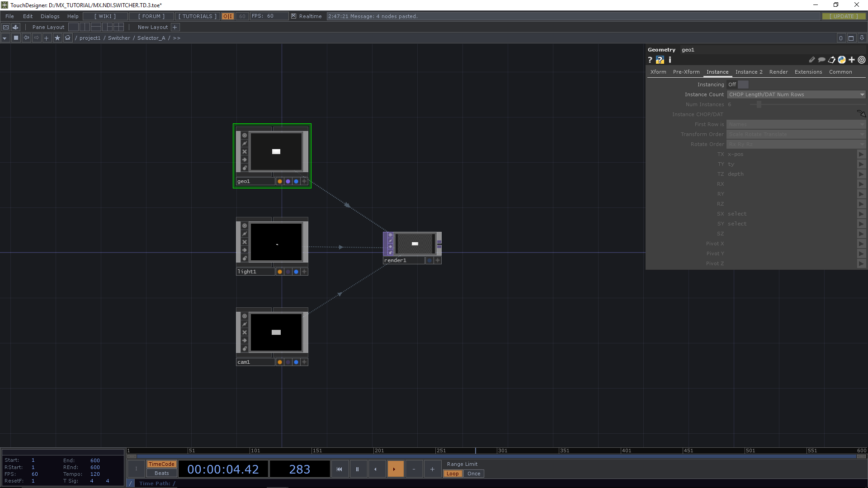Viewport: 868px width, 488px height.
Task: Switch to Extensions tab
Action: (x=808, y=72)
